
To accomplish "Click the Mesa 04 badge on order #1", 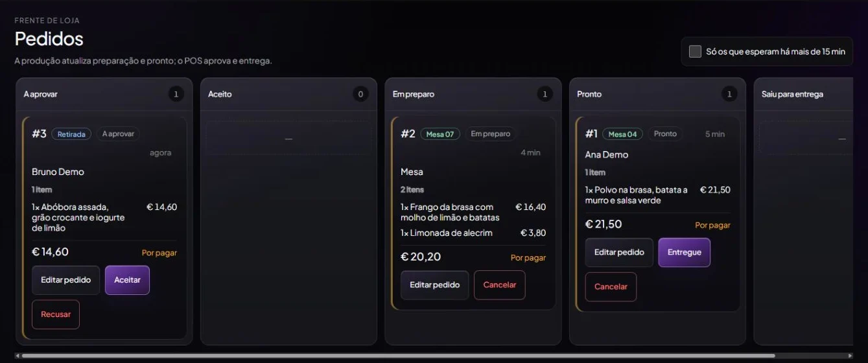I will point(622,134).
